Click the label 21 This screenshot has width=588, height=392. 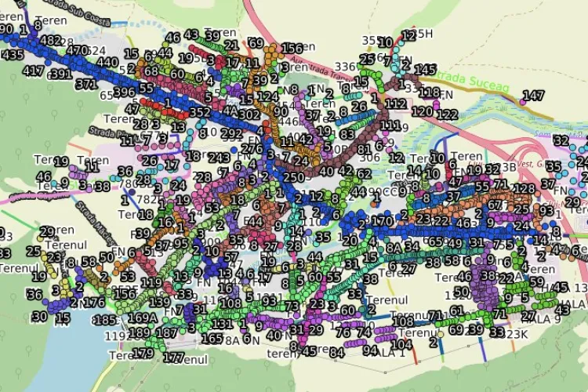click(231, 45)
